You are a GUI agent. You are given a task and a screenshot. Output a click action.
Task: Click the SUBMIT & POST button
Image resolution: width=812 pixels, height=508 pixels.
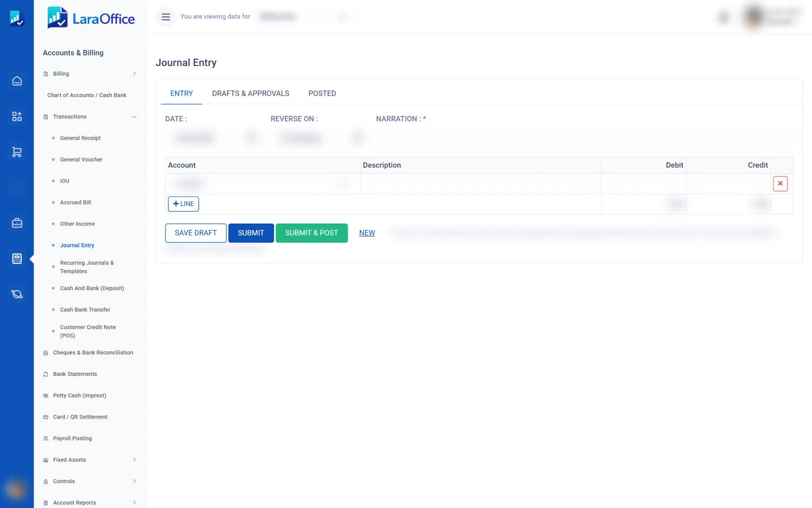coord(312,233)
